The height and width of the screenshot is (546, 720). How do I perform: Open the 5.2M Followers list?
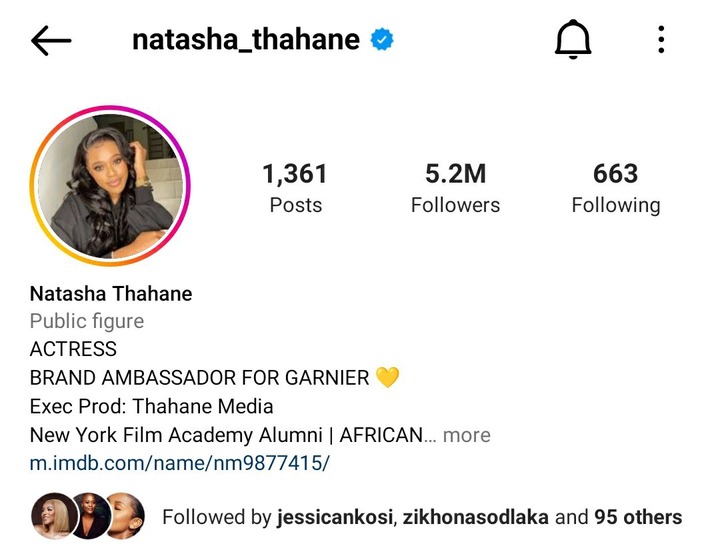pos(455,188)
